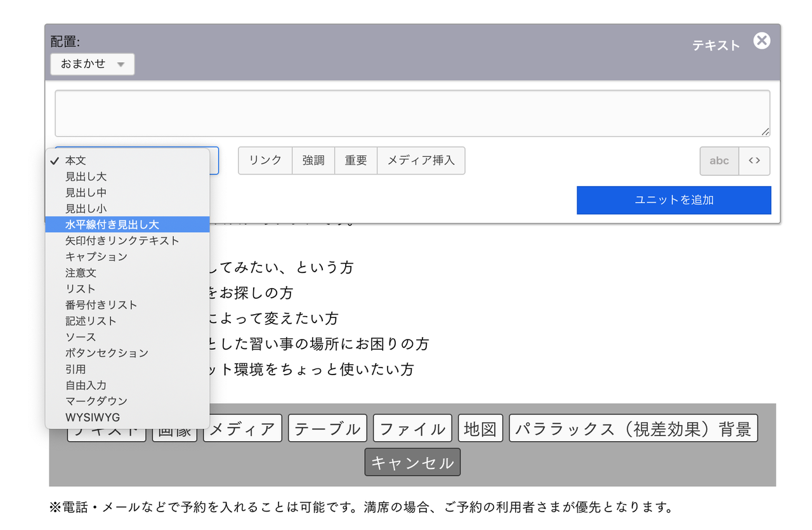Add a テーブル unit
This screenshot has height=530, width=812.
pos(327,429)
